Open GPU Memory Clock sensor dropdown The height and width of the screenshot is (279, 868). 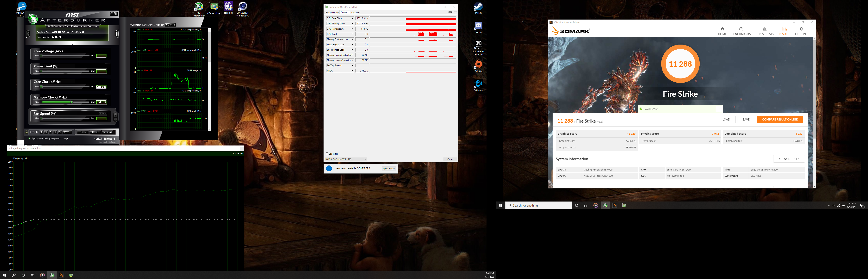tap(352, 24)
